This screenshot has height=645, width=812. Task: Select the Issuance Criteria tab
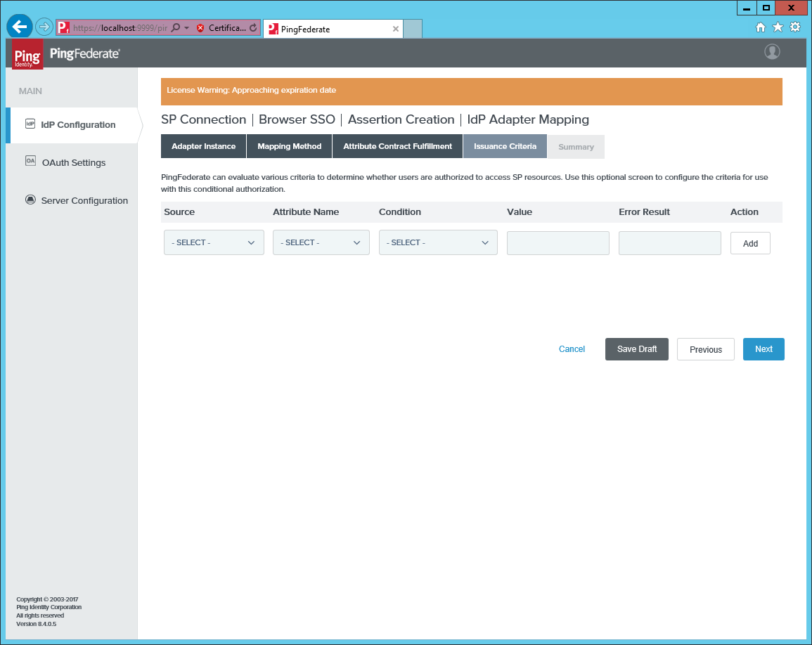pyautogui.click(x=505, y=147)
